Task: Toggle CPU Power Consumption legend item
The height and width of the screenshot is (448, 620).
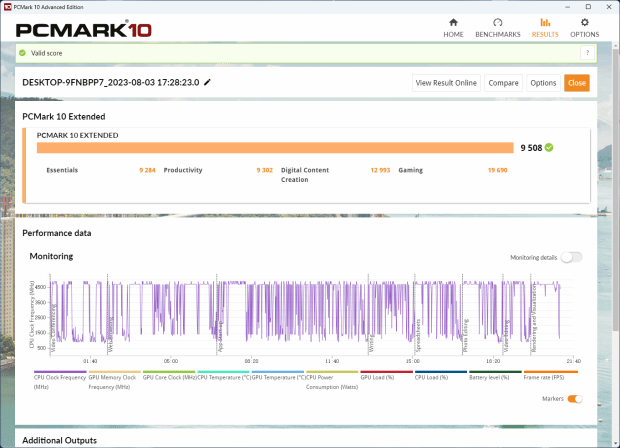Action: pyautogui.click(x=332, y=380)
